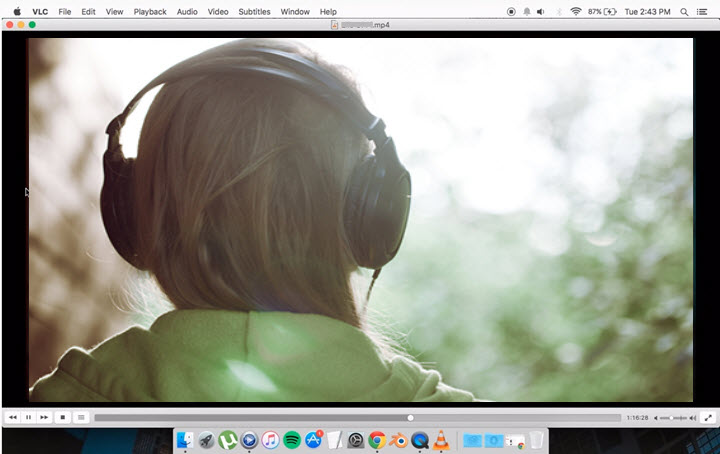Click the .mp4 file title proxy icon

pyautogui.click(x=335, y=25)
